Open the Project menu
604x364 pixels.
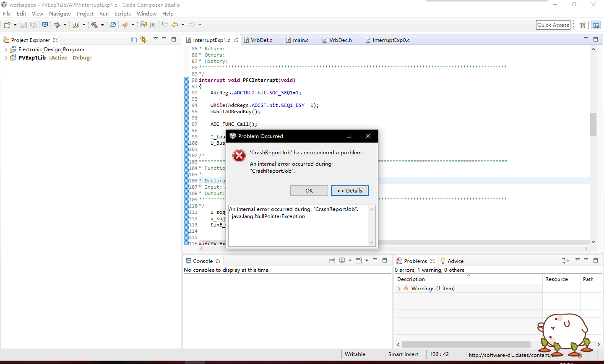(85, 14)
